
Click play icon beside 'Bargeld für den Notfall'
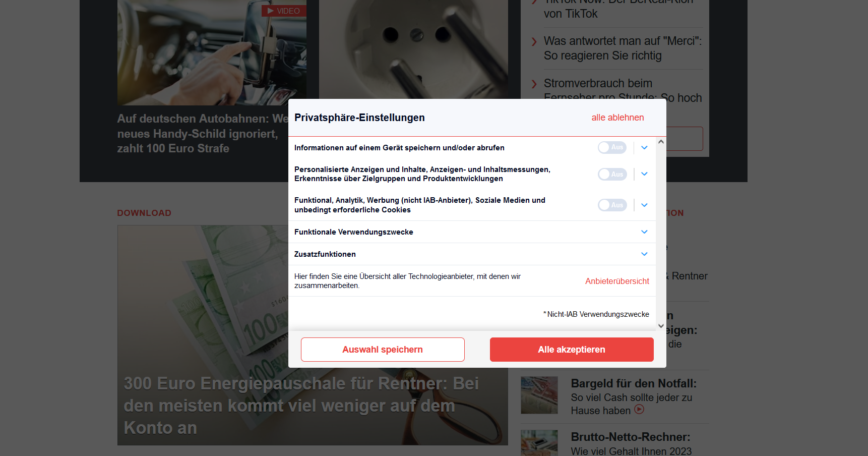639,409
